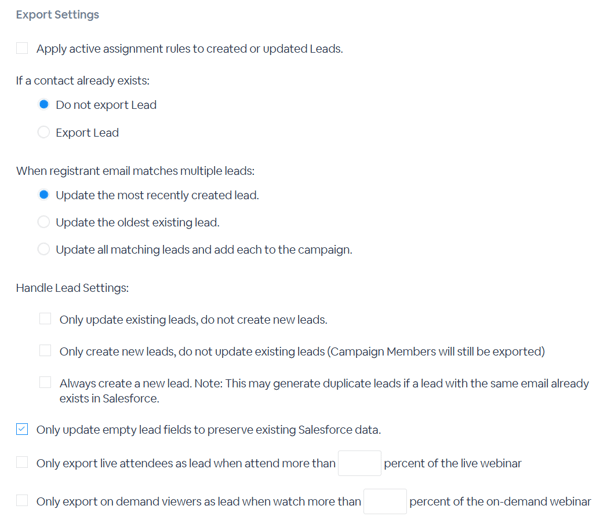Click the "Export Lead" label text
This screenshot has width=600, height=531.
[x=87, y=132]
